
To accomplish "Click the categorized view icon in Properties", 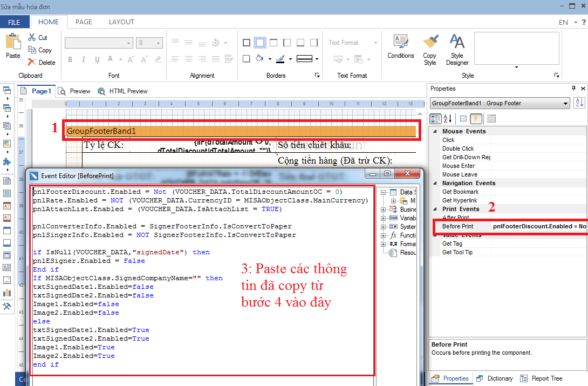I will click(435, 119).
